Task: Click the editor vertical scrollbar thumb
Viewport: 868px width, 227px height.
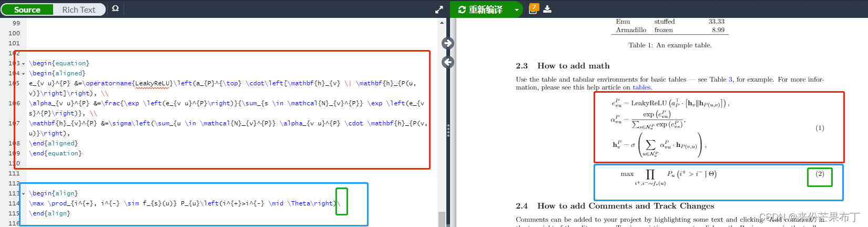Action: pos(442,219)
